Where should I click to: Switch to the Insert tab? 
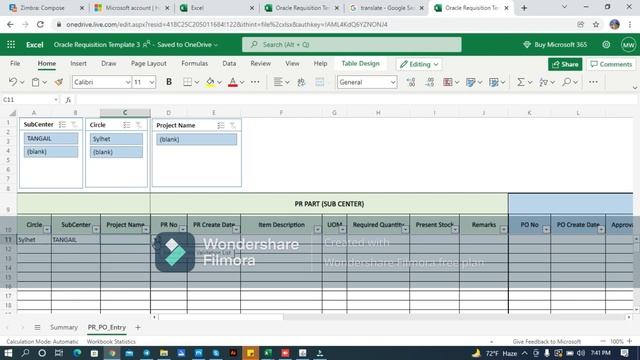click(x=78, y=64)
